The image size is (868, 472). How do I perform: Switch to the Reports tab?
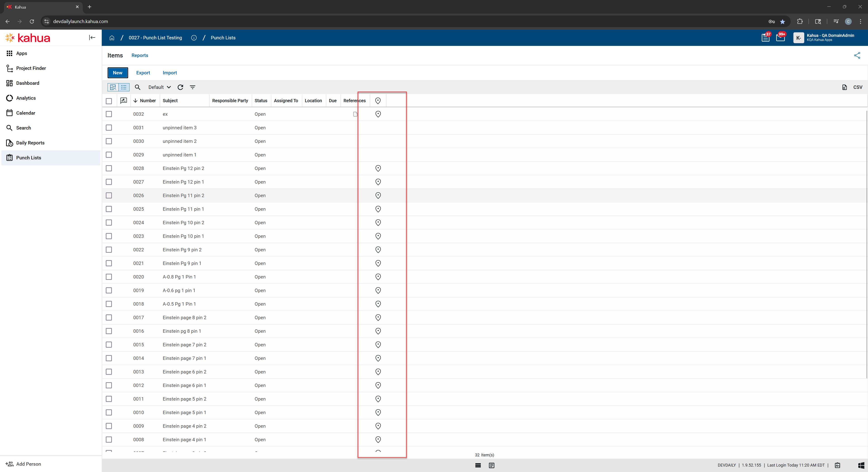[139, 55]
